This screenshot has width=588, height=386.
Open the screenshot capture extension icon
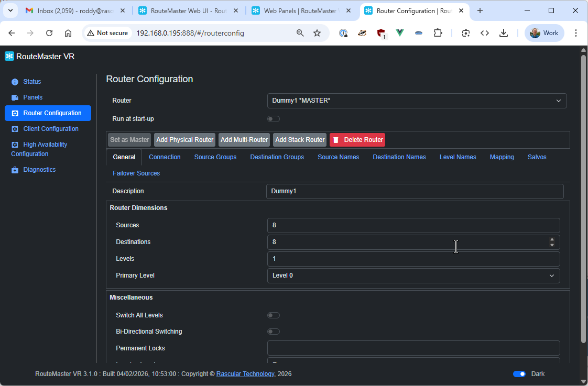[466, 33]
